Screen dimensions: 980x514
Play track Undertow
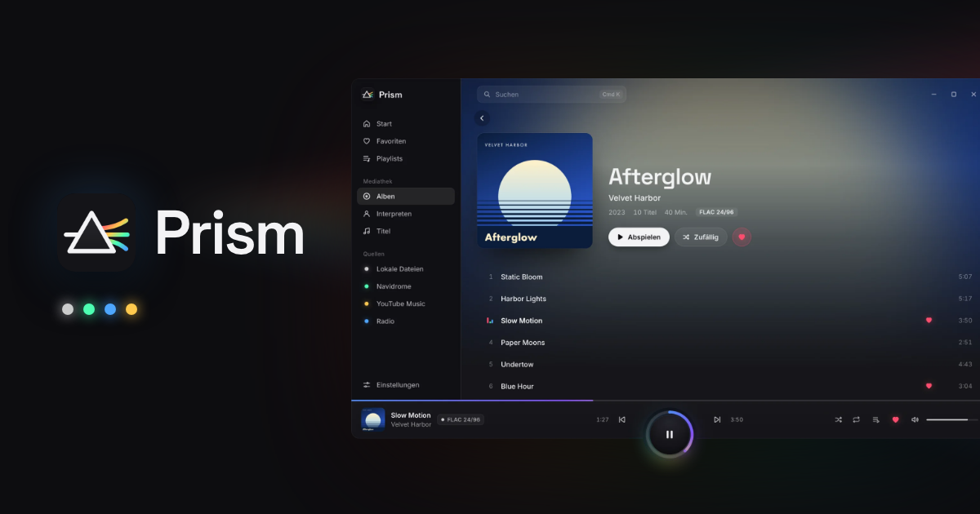[x=517, y=365]
